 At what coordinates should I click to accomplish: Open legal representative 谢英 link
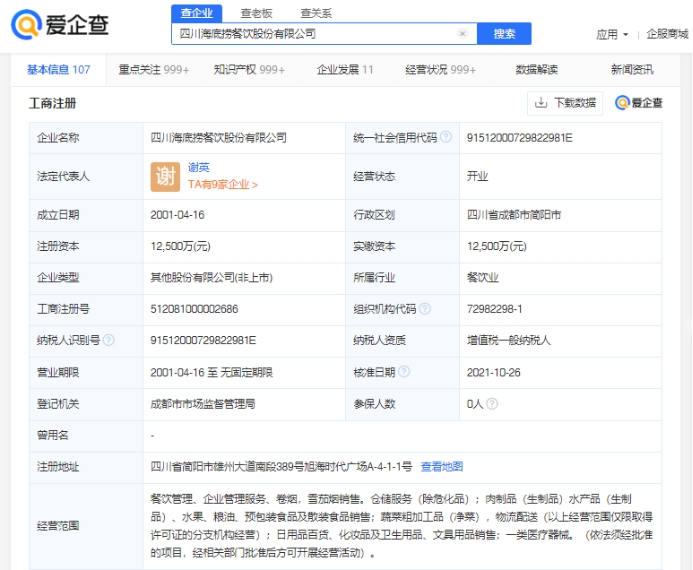pos(199,168)
